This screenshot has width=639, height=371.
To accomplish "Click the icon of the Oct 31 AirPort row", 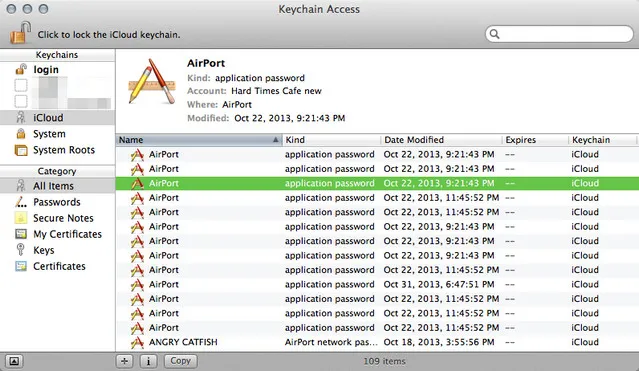I will pos(137,285).
